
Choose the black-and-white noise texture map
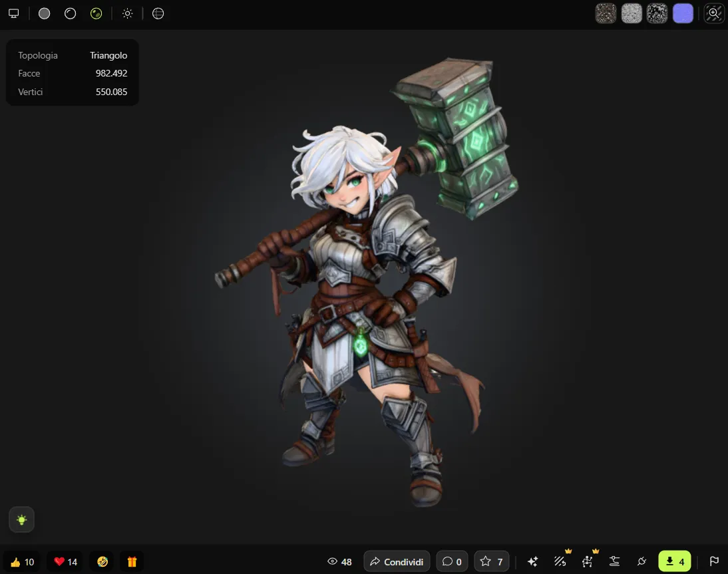coord(657,13)
